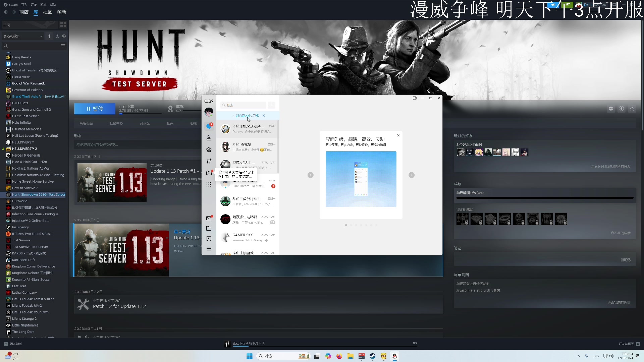Open Firefox from taskbar
This screenshot has height=362, width=644.
tap(339, 356)
